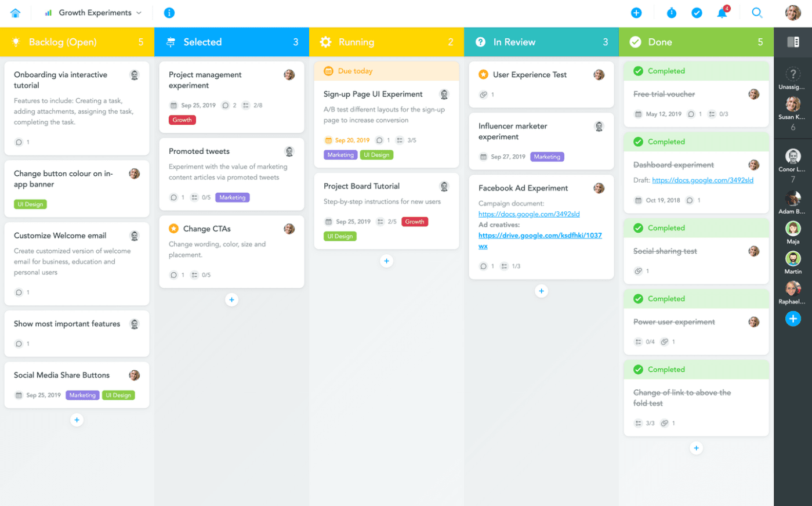Open the search magnifier icon

pos(757,13)
